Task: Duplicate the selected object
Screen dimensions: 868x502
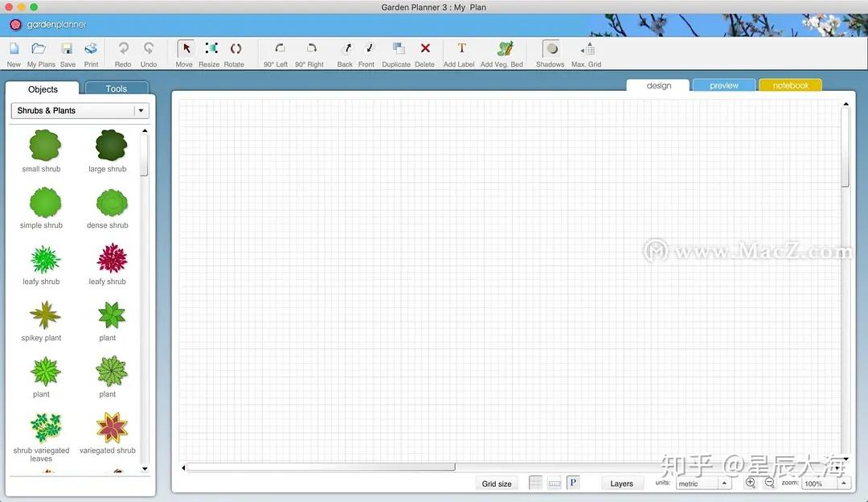Action: 396,51
